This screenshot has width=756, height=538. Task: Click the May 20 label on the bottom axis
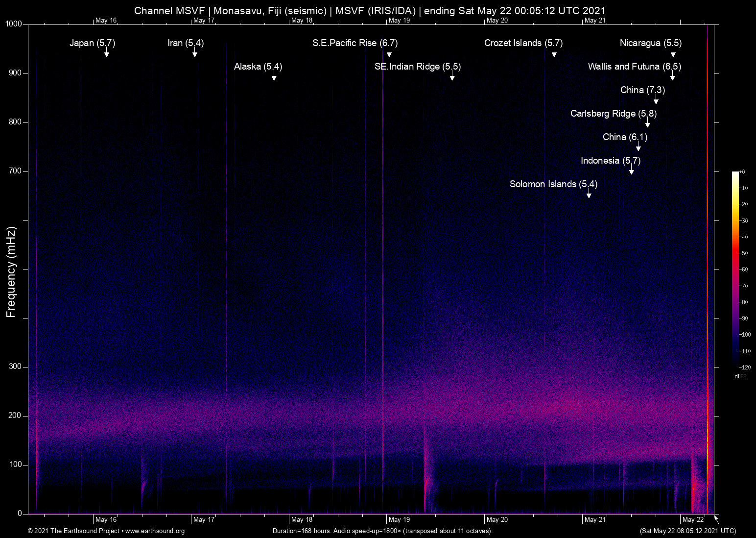tap(497, 519)
